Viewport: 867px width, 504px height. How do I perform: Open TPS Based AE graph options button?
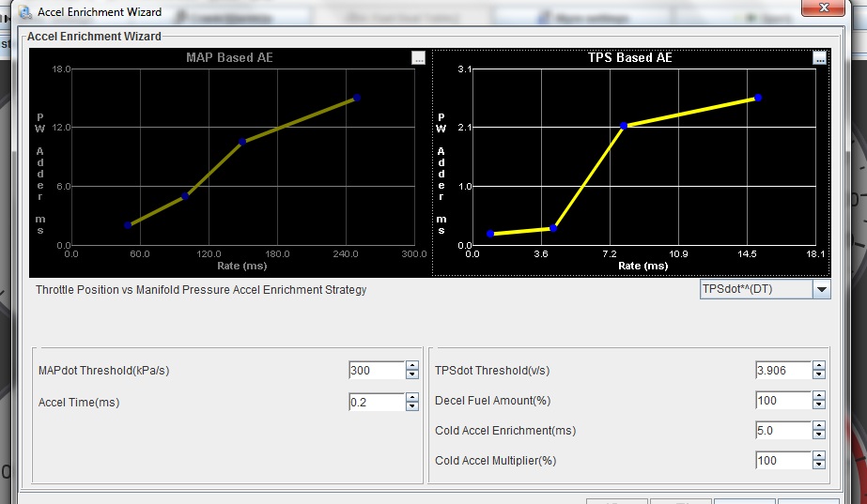819,57
